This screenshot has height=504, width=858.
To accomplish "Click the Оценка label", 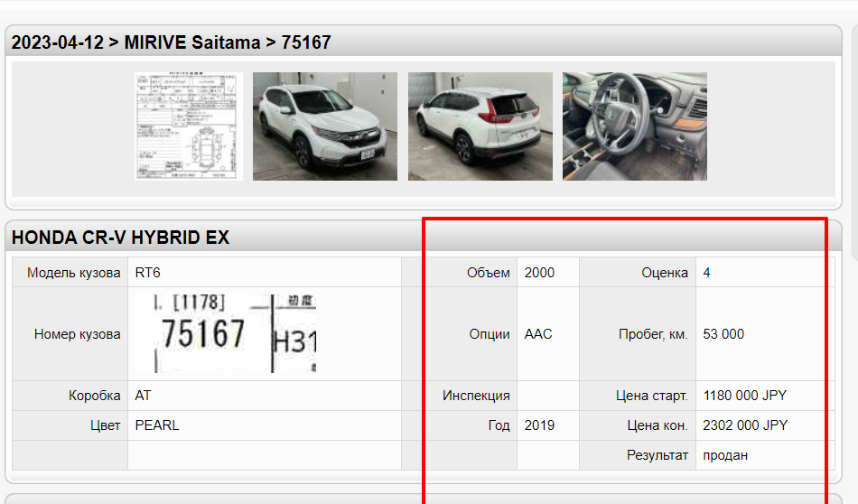I will coord(665,273).
